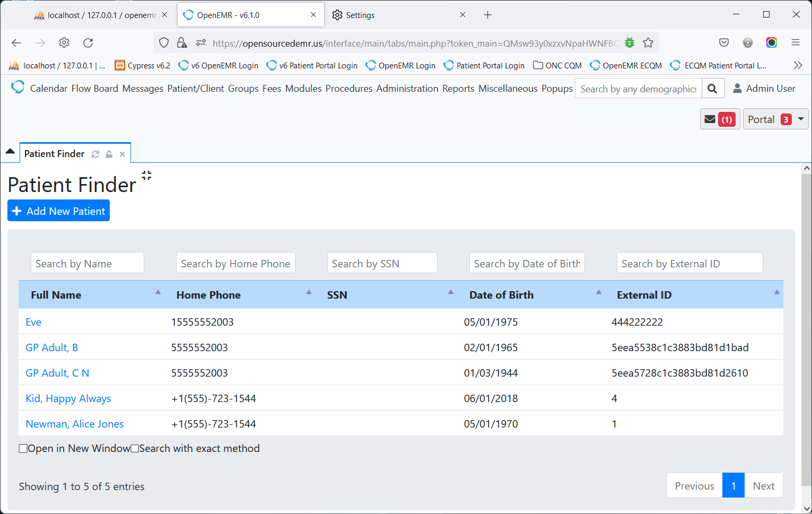
Task: Close the Patient Finder tab
Action: point(122,154)
